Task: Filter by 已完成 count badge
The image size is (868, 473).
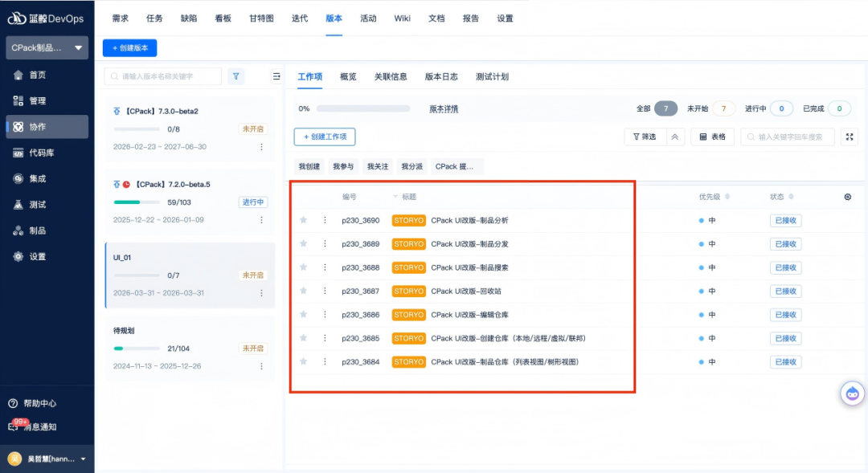Action: pos(839,108)
